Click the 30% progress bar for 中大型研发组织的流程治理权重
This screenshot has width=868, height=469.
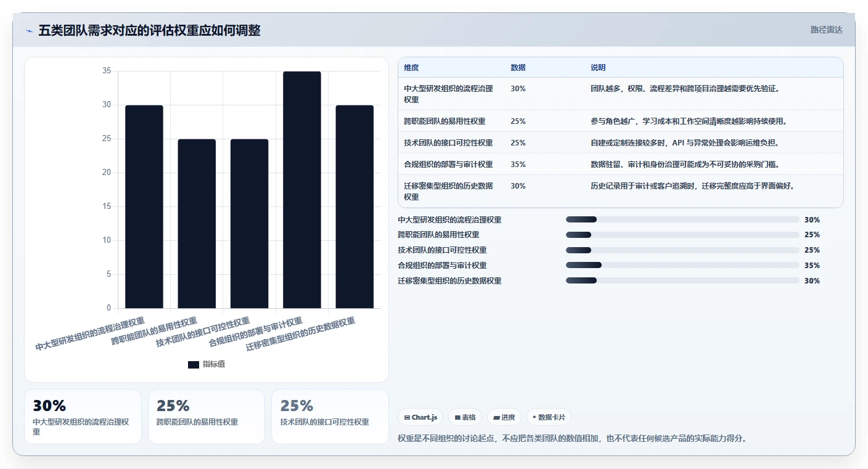pyautogui.click(x=682, y=219)
